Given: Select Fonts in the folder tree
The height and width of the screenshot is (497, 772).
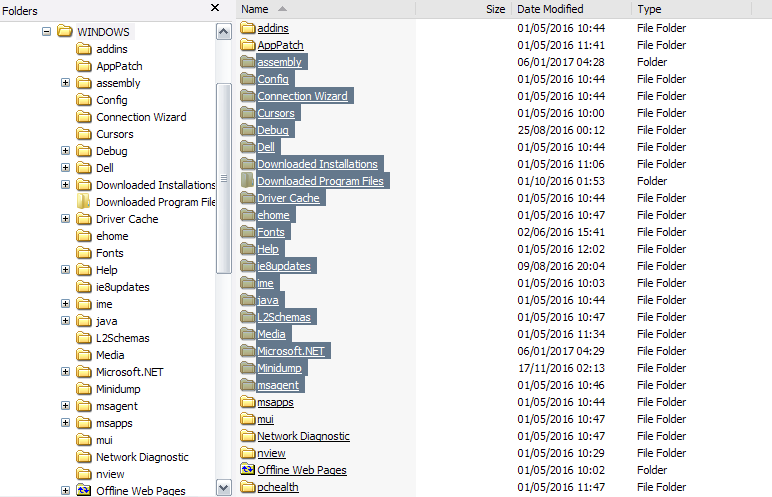Looking at the screenshot, I should tap(109, 253).
